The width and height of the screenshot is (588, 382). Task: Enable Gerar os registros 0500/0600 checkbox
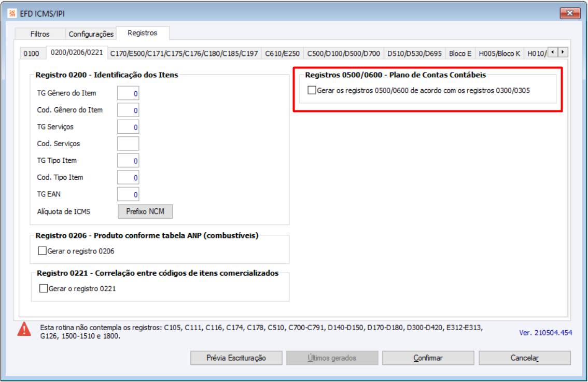tap(312, 90)
